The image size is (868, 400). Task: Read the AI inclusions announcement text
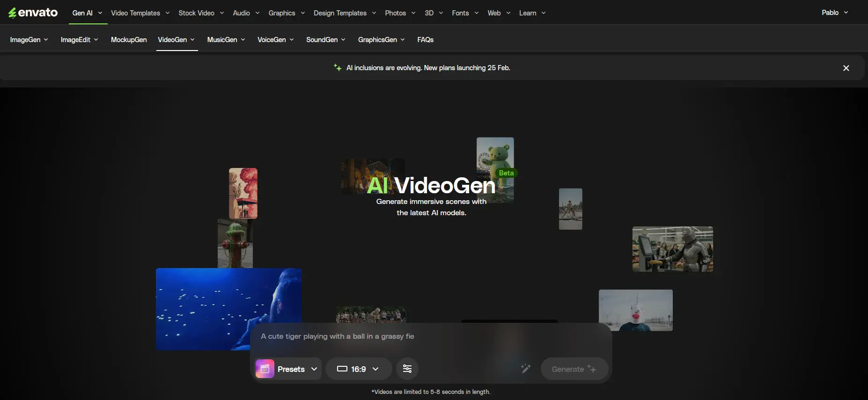tap(428, 68)
